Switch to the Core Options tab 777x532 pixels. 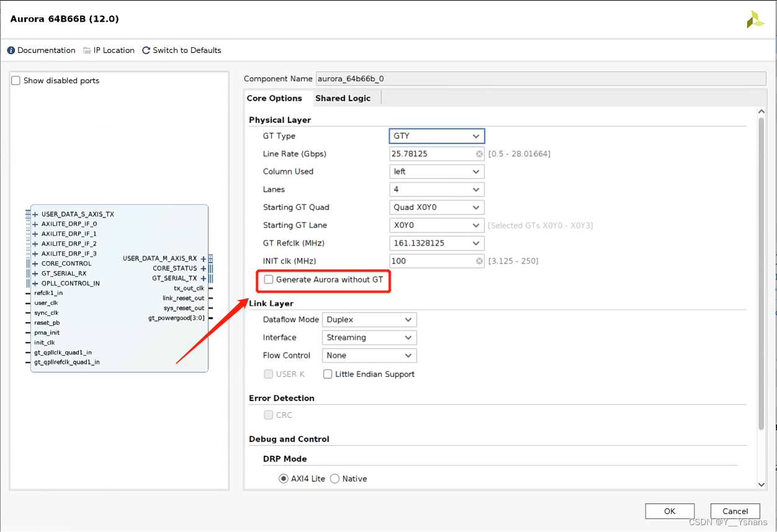(275, 98)
